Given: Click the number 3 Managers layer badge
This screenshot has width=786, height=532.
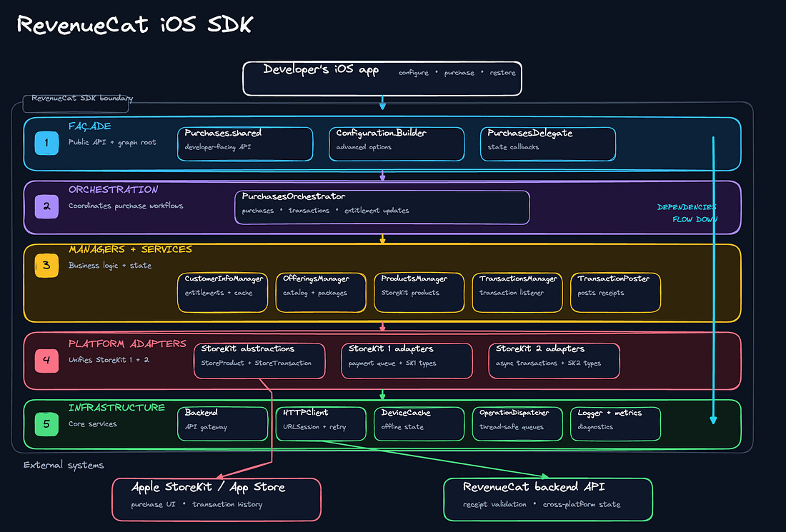Looking at the screenshot, I should tap(46, 266).
